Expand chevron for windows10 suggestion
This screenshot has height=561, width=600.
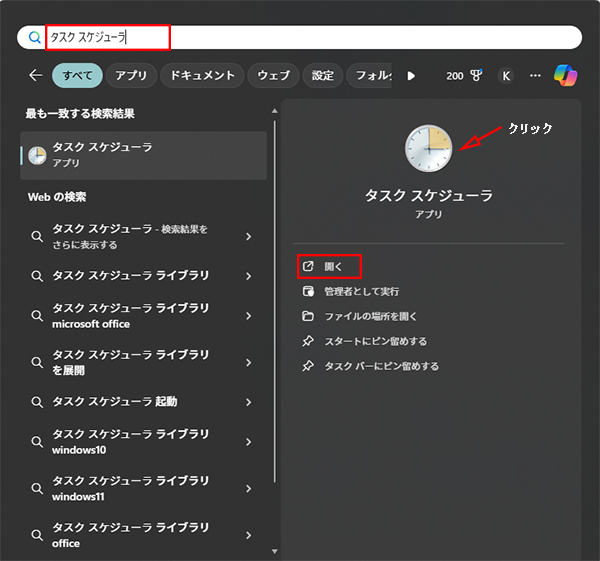pyautogui.click(x=249, y=442)
